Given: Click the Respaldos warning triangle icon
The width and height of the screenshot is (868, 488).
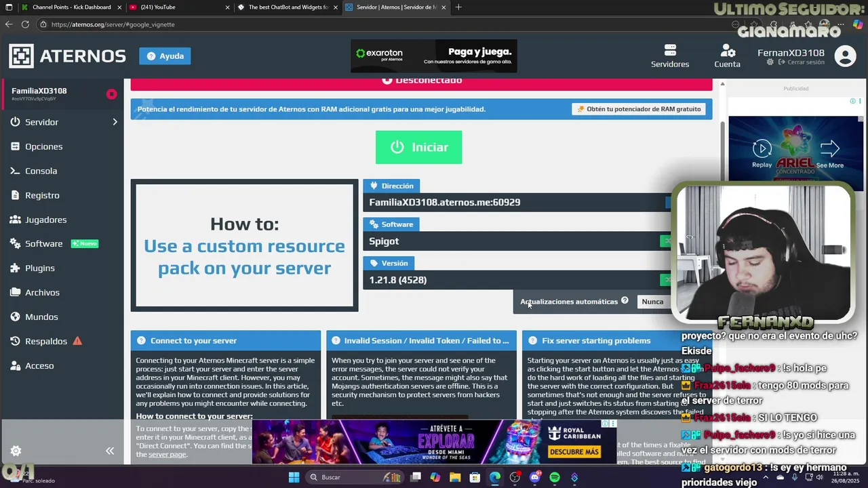Looking at the screenshot, I should click(x=77, y=341).
